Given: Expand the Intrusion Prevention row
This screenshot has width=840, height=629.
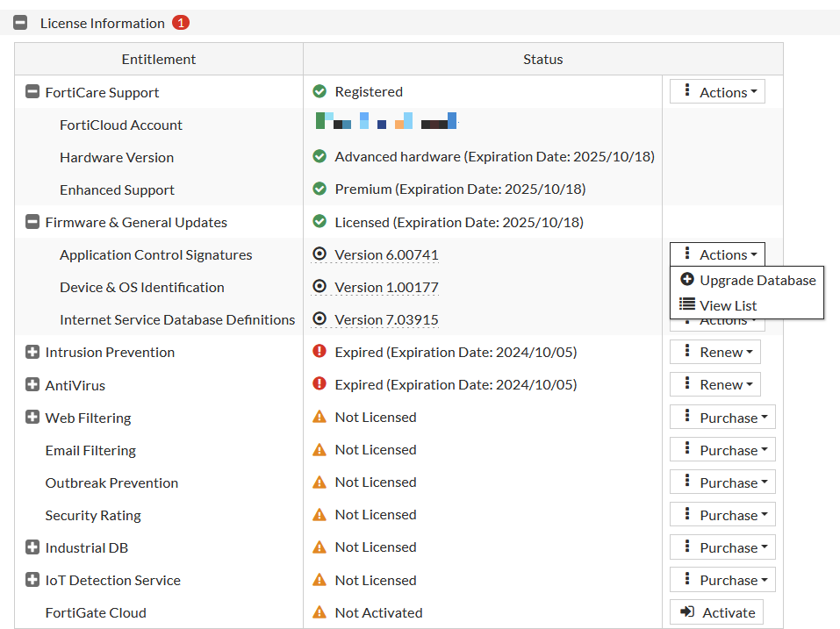Looking at the screenshot, I should pos(32,352).
